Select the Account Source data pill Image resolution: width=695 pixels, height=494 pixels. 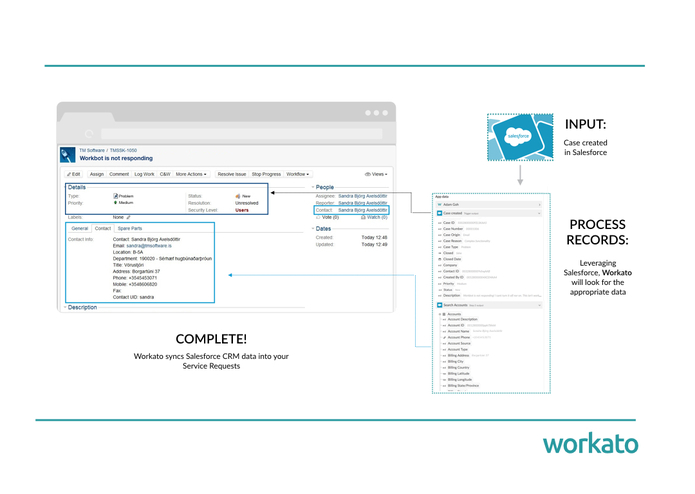(459, 343)
